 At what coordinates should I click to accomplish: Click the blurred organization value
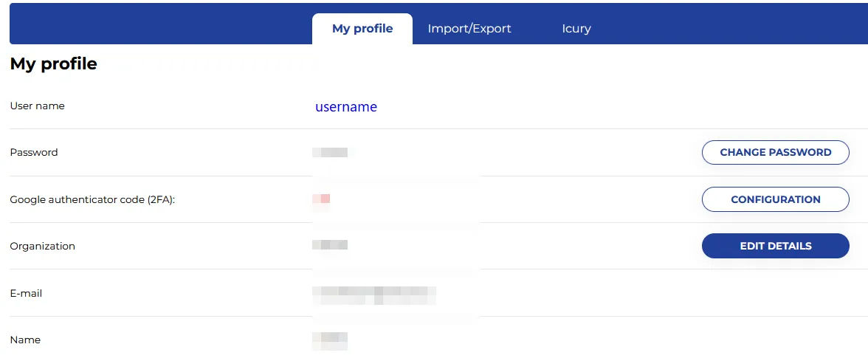[x=330, y=245]
